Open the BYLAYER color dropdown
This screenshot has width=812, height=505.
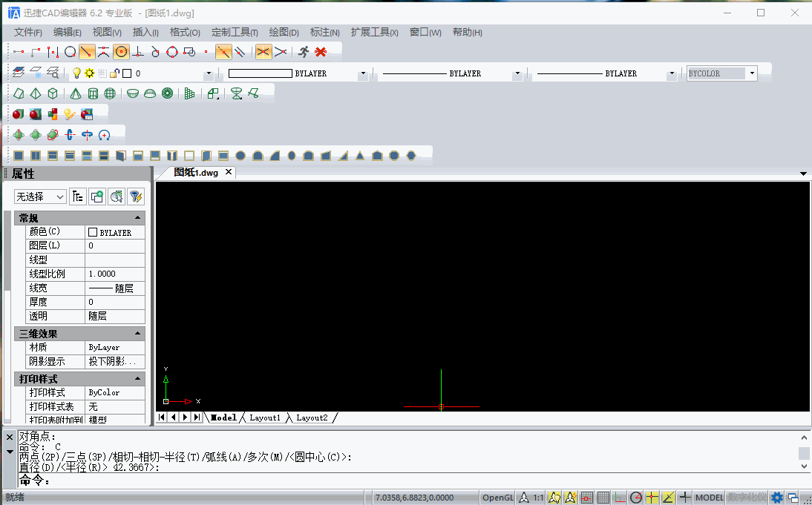[363, 73]
